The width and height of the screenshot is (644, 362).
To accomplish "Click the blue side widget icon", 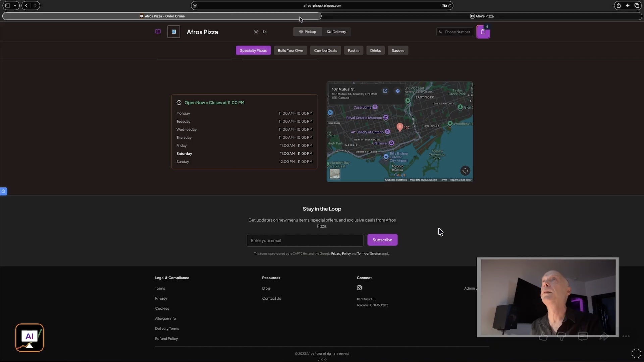I will [x=3, y=191].
